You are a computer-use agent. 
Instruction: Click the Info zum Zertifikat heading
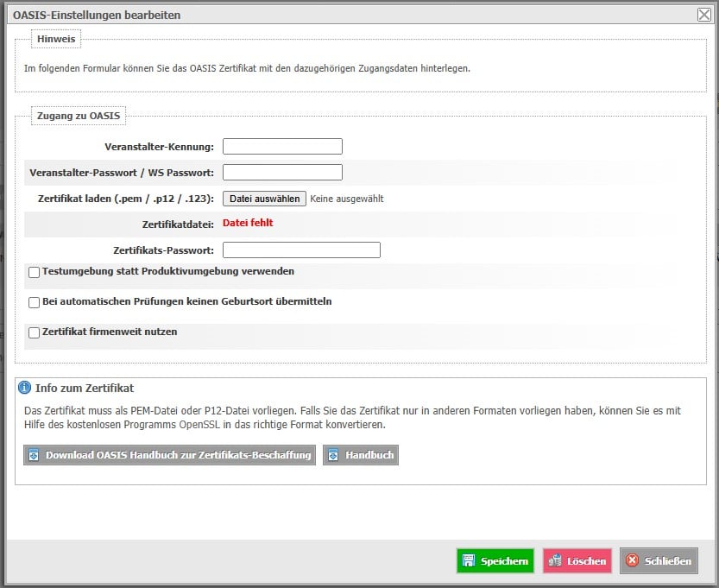click(x=85, y=388)
